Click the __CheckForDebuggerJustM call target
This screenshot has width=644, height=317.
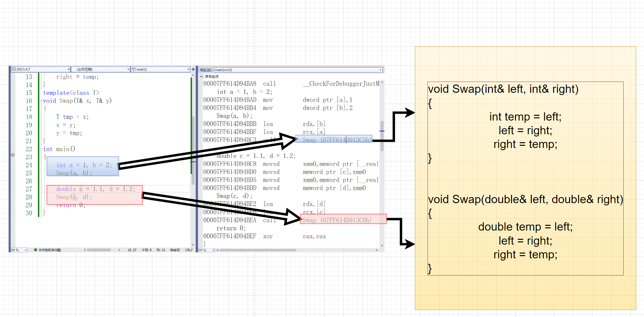tap(341, 84)
